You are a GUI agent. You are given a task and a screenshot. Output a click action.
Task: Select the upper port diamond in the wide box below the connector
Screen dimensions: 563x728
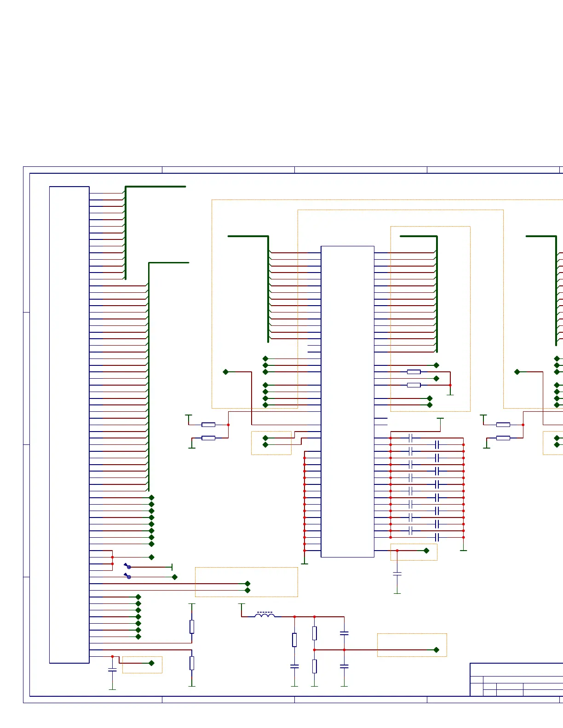247,584
